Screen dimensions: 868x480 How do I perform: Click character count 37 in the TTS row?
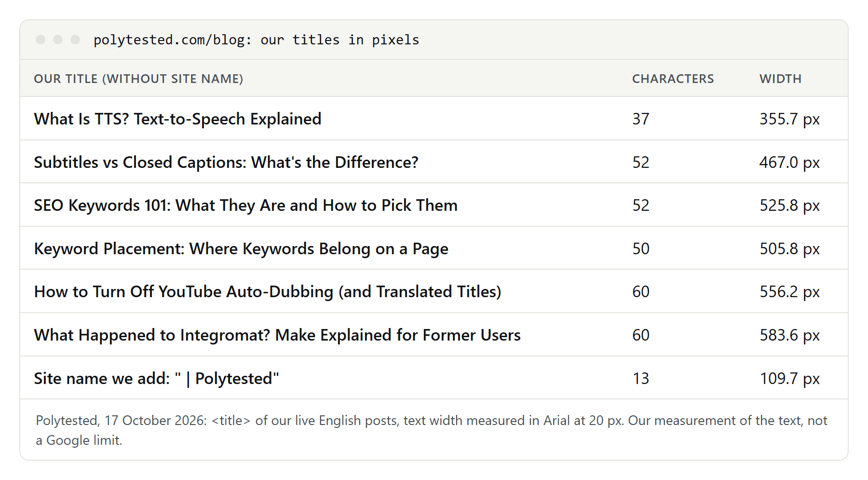641,119
